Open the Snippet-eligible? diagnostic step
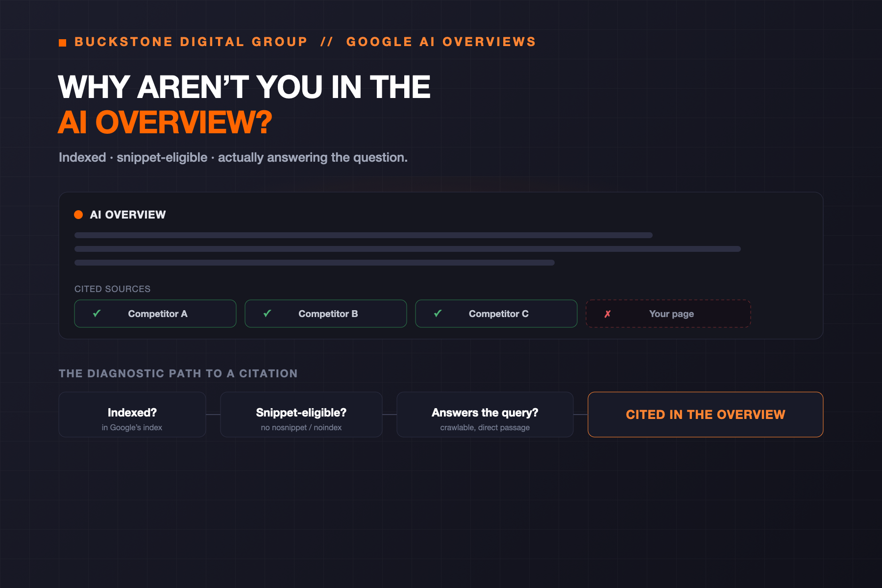 coord(301,415)
